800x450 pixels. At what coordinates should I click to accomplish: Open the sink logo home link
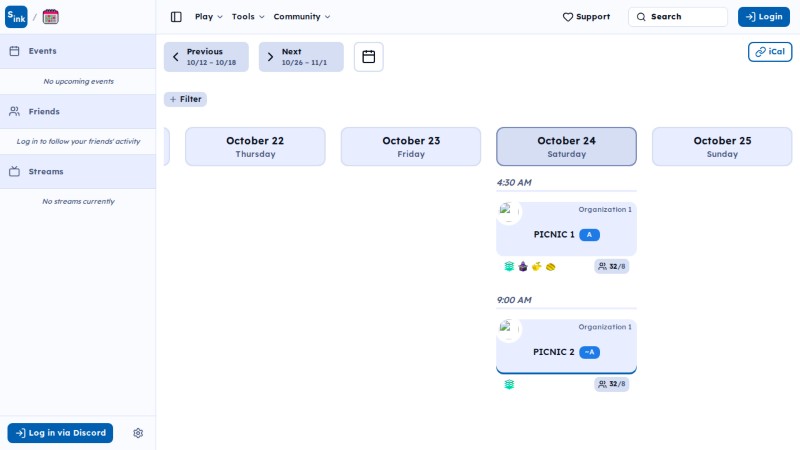(16, 17)
